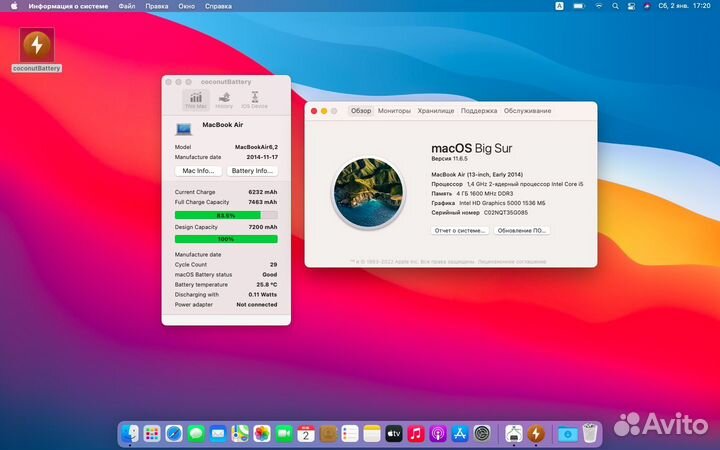
Task: Click the 83.5% current charge bar
Action: pyautogui.click(x=226, y=215)
